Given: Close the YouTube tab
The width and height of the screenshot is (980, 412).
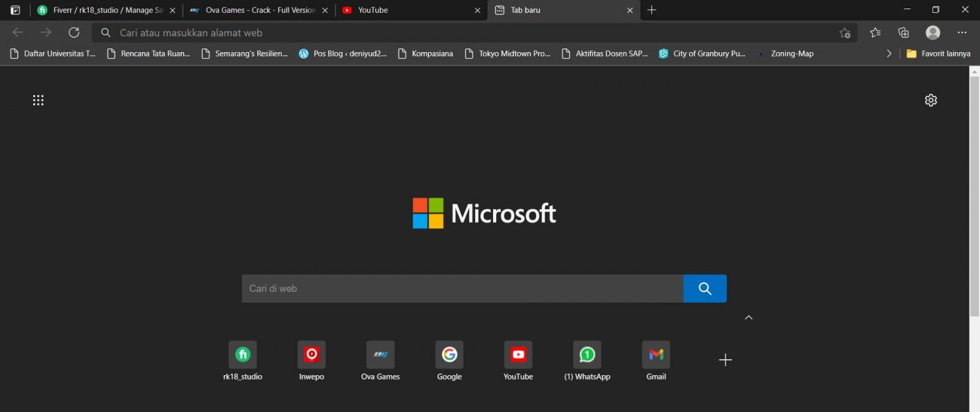Looking at the screenshot, I should 478,10.
